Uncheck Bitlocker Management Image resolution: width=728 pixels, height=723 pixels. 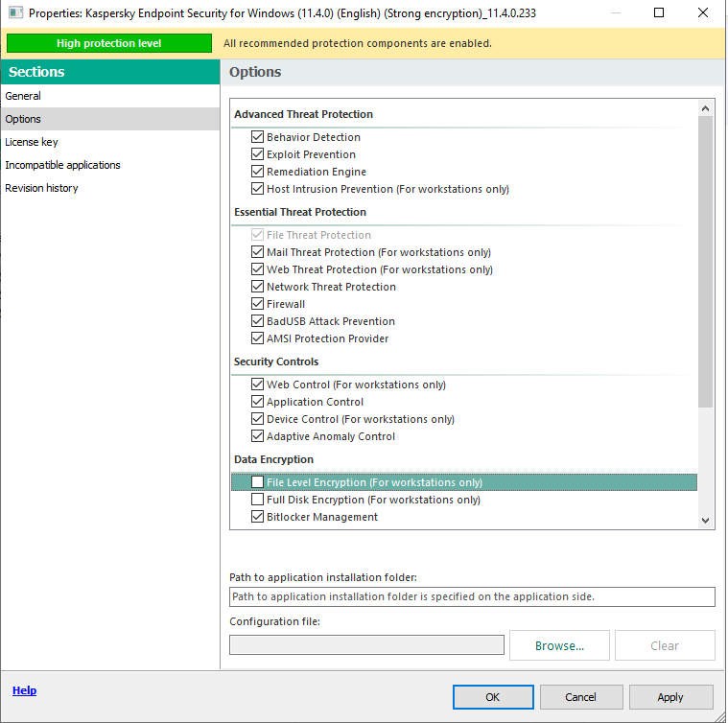point(257,517)
